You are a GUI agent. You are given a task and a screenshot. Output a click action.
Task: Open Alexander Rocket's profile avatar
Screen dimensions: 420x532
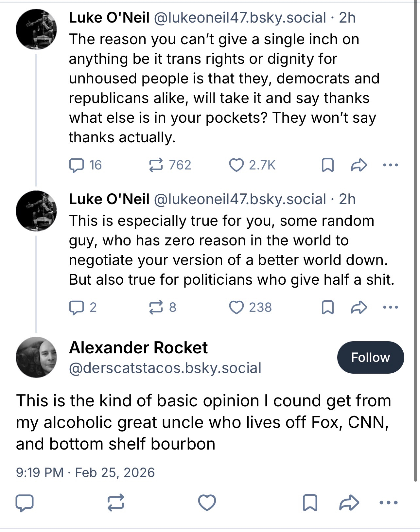pyautogui.click(x=36, y=357)
